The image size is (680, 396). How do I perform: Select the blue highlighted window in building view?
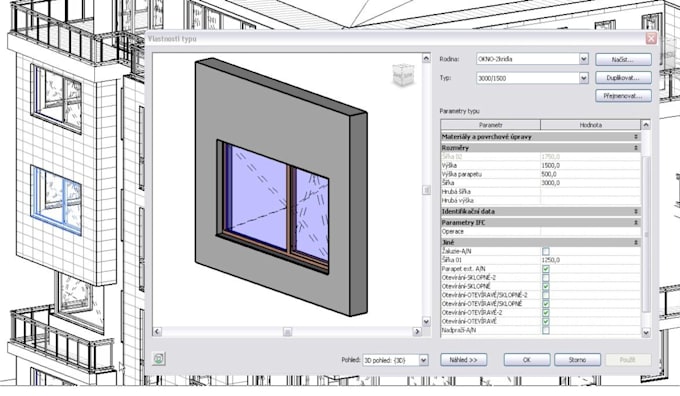(56, 200)
